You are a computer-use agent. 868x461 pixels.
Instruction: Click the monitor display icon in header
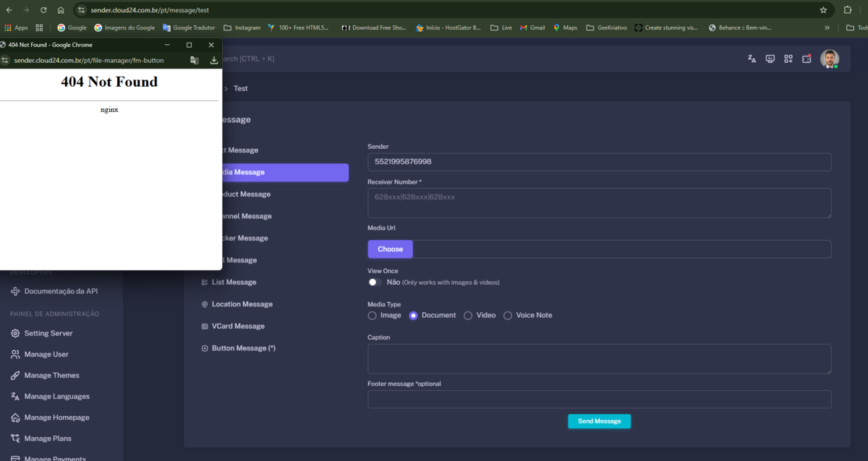[770, 59]
